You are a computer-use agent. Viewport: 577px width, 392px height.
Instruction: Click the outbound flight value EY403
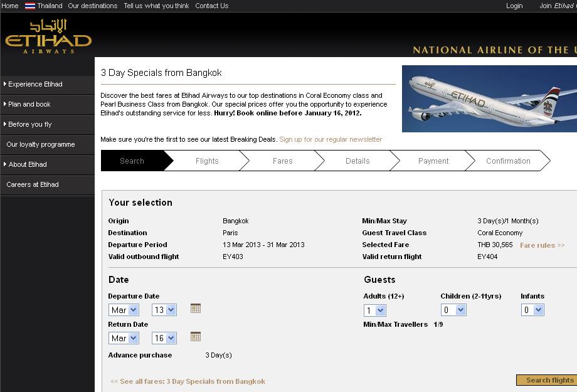pyautogui.click(x=233, y=257)
